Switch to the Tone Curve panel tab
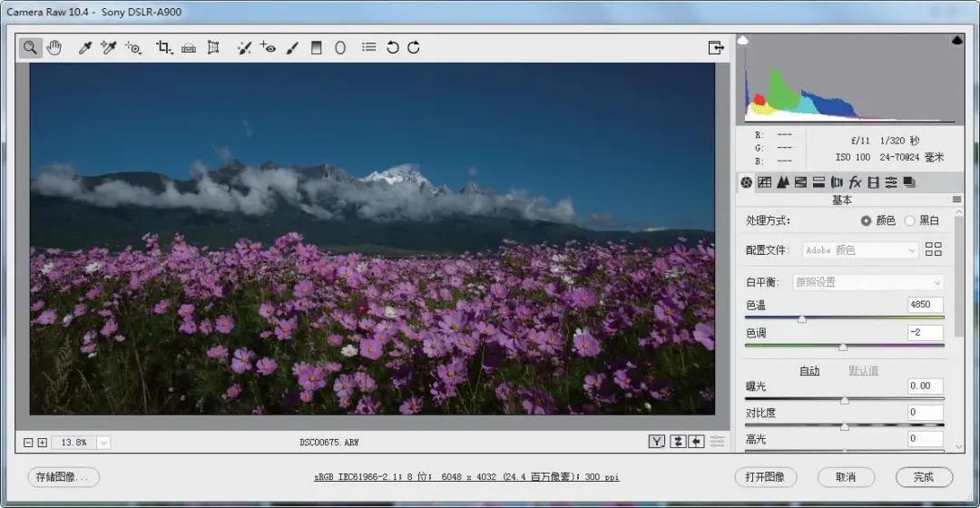 coord(764,182)
